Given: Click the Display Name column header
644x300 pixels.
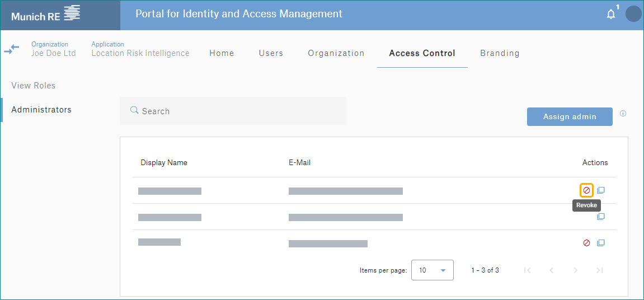Looking at the screenshot, I should [x=164, y=162].
